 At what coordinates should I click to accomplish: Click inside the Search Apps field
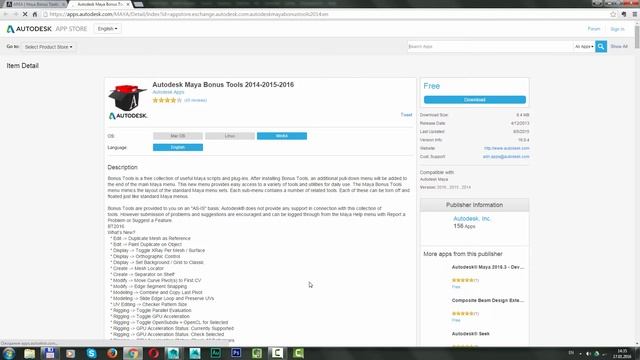490,47
